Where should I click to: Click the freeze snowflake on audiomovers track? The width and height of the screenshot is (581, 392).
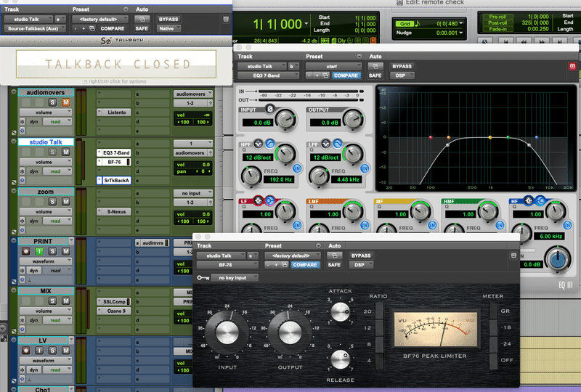(x=23, y=121)
